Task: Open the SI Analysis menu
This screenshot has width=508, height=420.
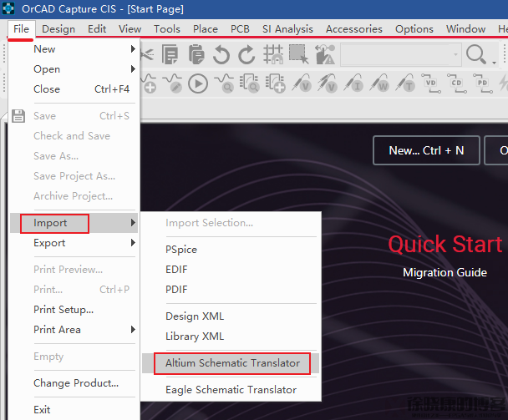Action: pos(287,28)
